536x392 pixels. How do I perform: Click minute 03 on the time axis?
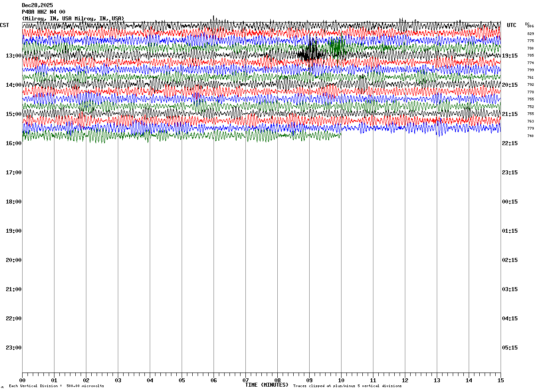point(118,380)
